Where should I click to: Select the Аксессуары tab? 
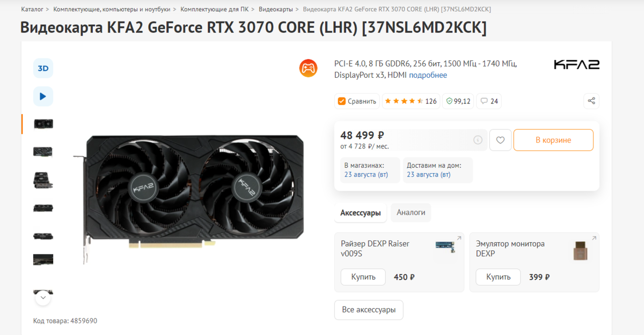361,213
